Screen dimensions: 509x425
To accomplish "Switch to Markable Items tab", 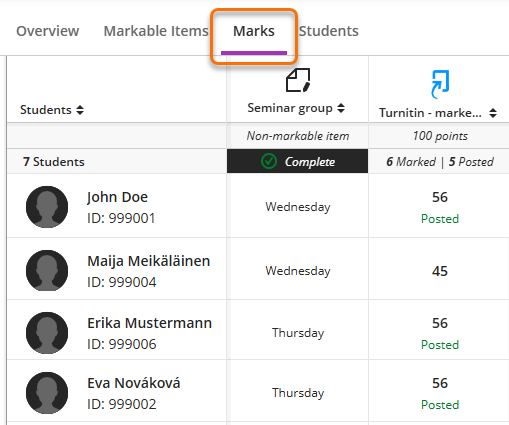I will (156, 31).
